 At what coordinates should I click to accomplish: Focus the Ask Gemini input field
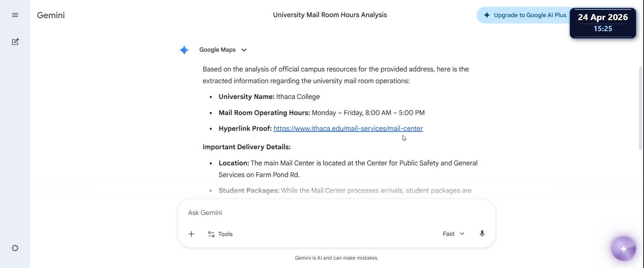[x=336, y=213]
